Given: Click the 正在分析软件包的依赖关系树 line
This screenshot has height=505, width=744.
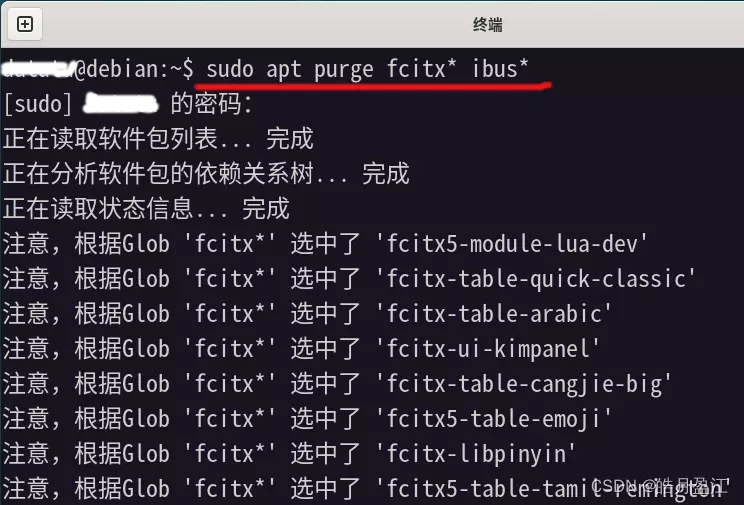Looking at the screenshot, I should (x=206, y=174).
